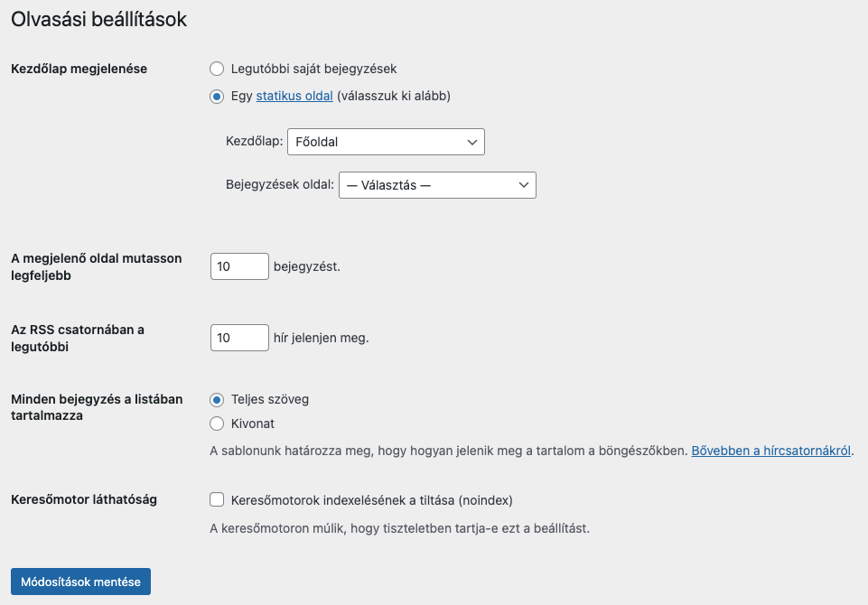Select the "Legutóbbi saját bejegyzések" radio button

(x=217, y=69)
